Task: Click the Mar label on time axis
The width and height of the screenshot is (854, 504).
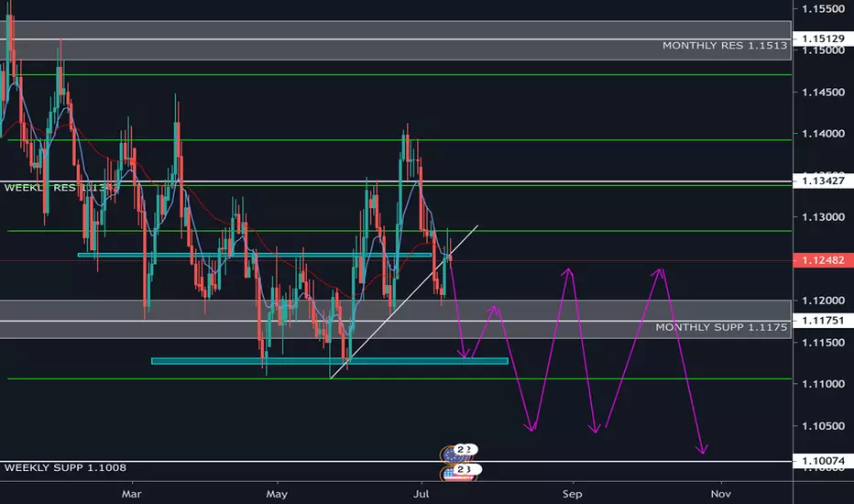Action: [x=131, y=494]
